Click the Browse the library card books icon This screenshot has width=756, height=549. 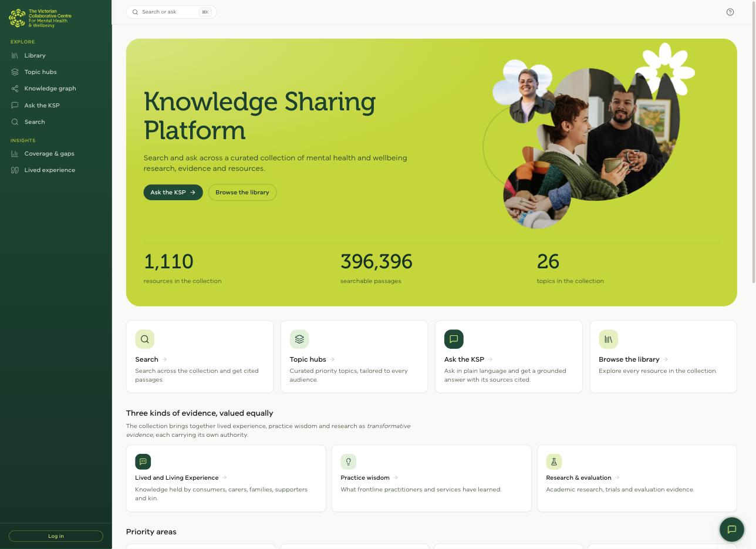(608, 339)
